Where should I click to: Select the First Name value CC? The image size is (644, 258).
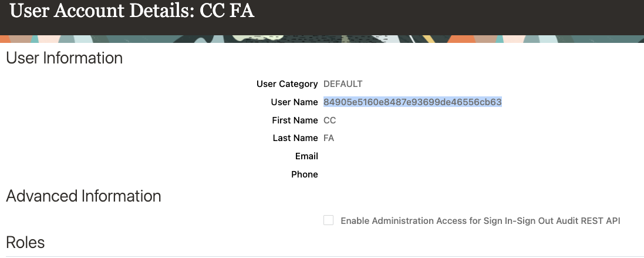[x=330, y=120]
